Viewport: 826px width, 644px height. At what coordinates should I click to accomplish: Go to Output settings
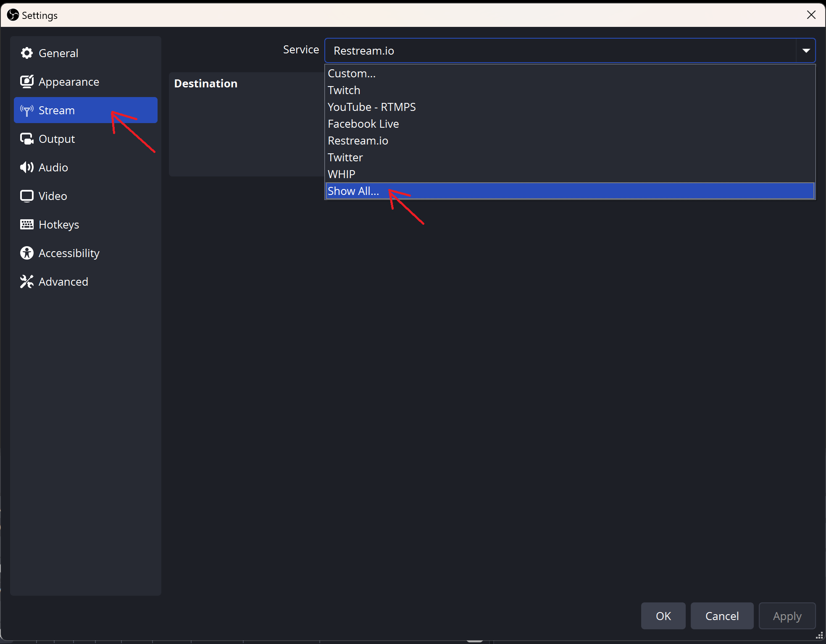click(x=86, y=139)
